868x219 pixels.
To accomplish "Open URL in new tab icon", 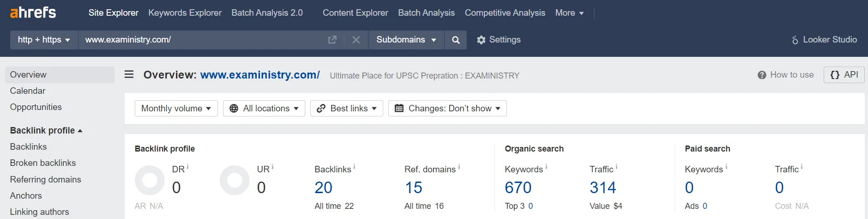I will pos(332,40).
